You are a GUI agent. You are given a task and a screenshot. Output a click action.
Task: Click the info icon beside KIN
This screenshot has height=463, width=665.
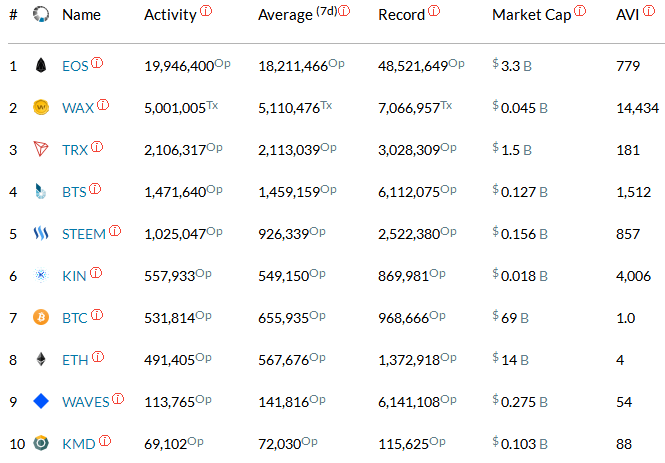point(96,273)
